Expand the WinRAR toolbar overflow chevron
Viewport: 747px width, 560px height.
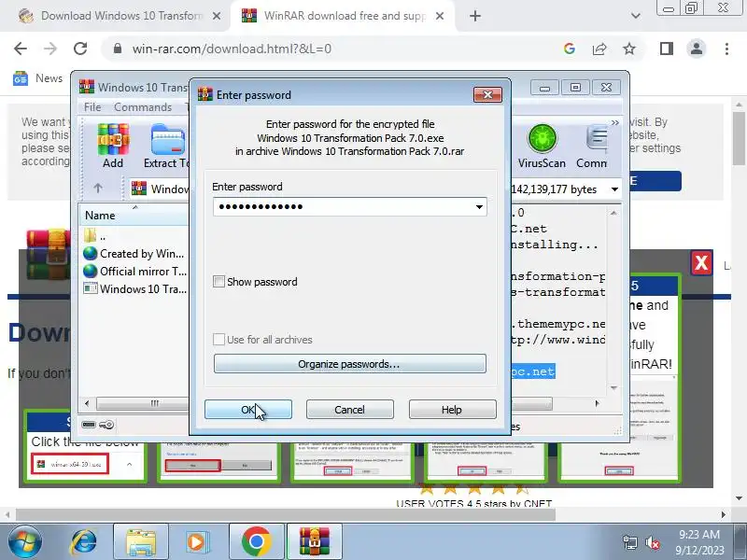(615, 123)
